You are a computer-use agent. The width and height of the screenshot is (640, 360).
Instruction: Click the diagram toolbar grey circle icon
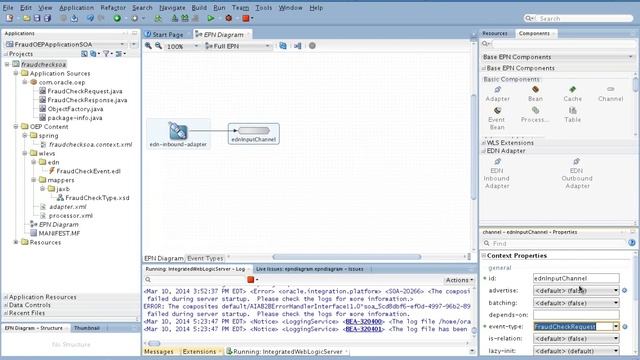click(312, 46)
